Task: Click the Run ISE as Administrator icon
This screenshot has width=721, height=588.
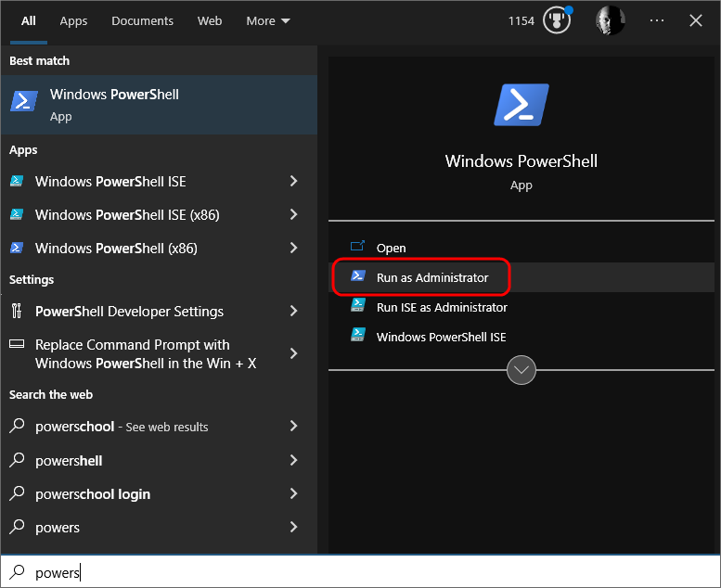Action: 357,307
